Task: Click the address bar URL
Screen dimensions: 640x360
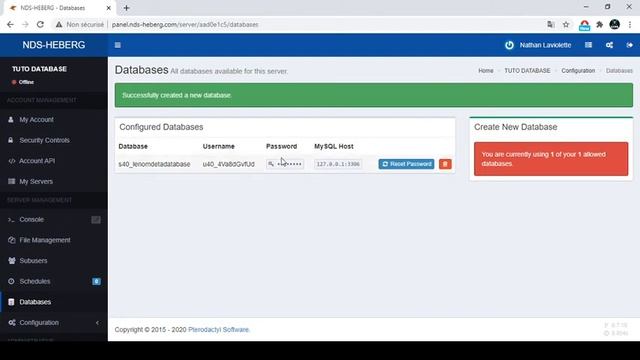Action: pos(185,24)
